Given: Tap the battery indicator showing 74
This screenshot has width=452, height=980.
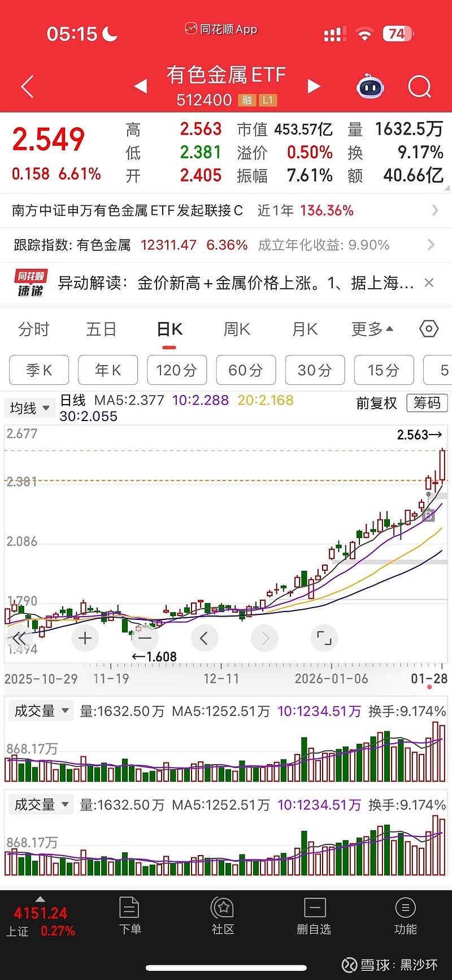Looking at the screenshot, I should (398, 34).
